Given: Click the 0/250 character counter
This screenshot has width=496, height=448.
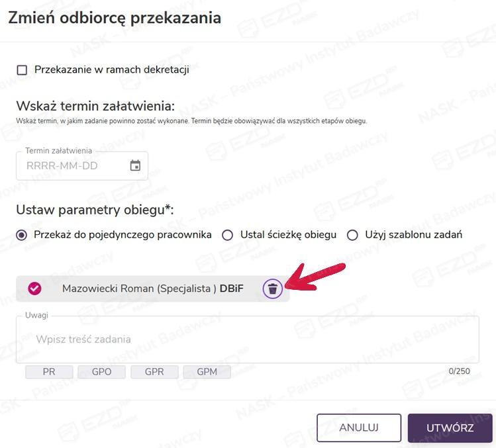Looking at the screenshot, I should (459, 371).
